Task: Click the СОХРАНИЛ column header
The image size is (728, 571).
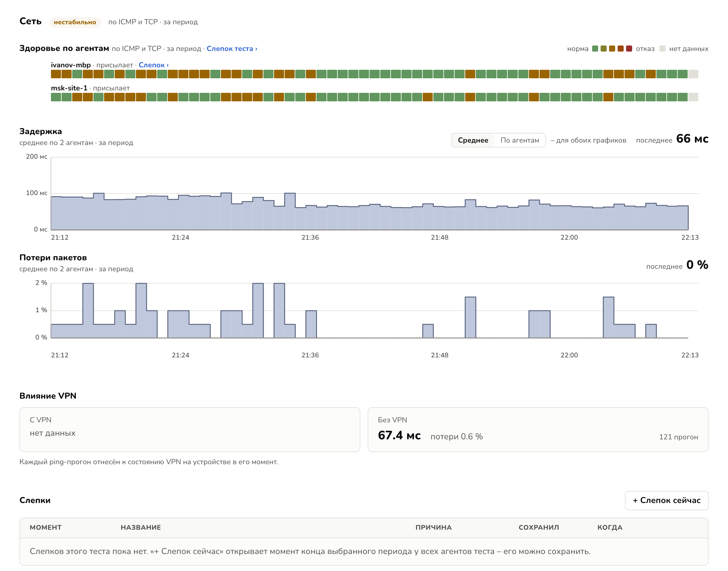Action: coord(539,528)
